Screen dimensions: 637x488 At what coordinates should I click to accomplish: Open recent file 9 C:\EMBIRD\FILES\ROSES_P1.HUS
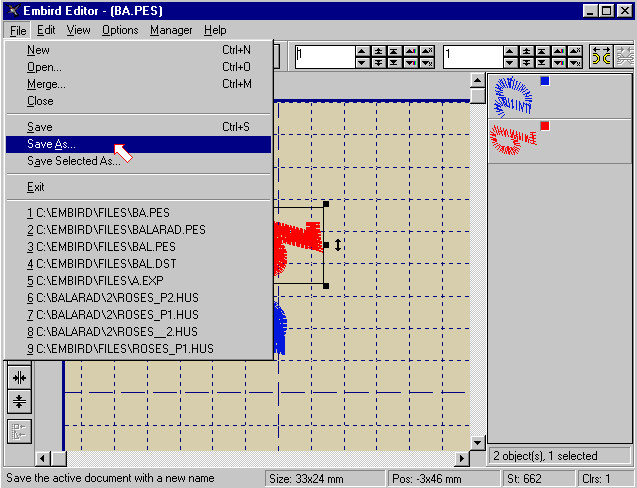coord(139,349)
